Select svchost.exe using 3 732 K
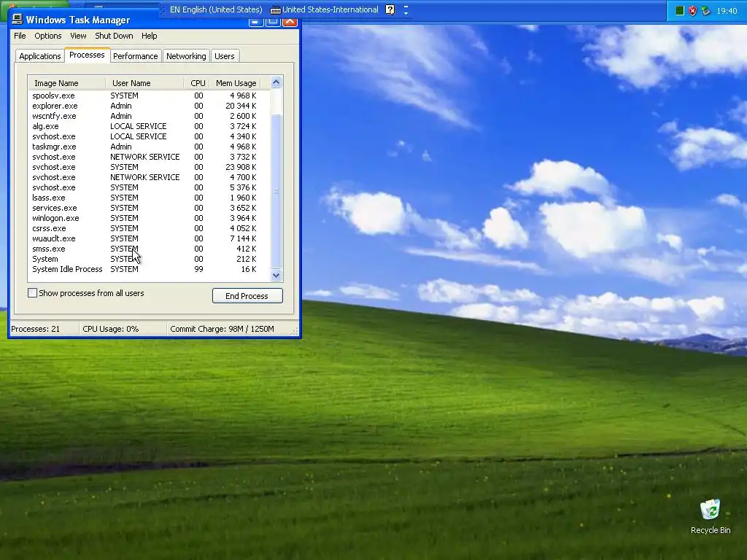This screenshot has width=747, height=560. click(149, 157)
